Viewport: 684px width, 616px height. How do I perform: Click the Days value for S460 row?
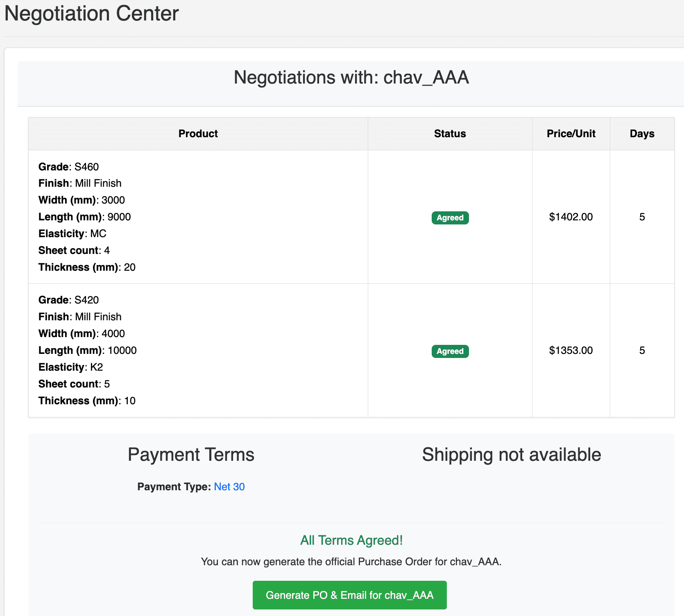[x=641, y=217]
